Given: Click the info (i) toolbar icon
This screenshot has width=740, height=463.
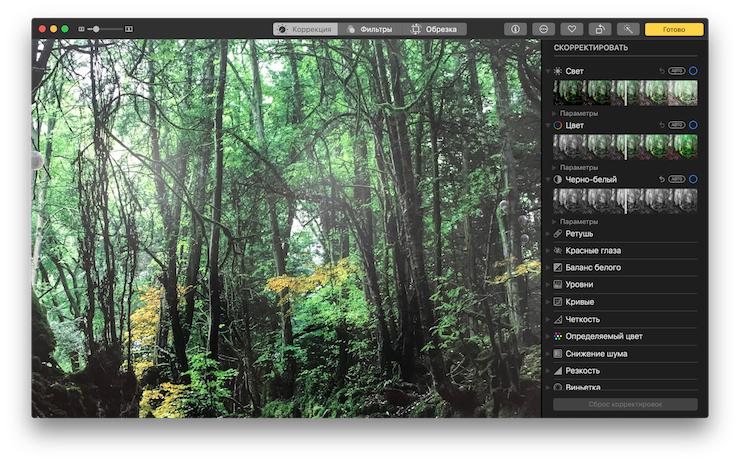Looking at the screenshot, I should click(515, 29).
